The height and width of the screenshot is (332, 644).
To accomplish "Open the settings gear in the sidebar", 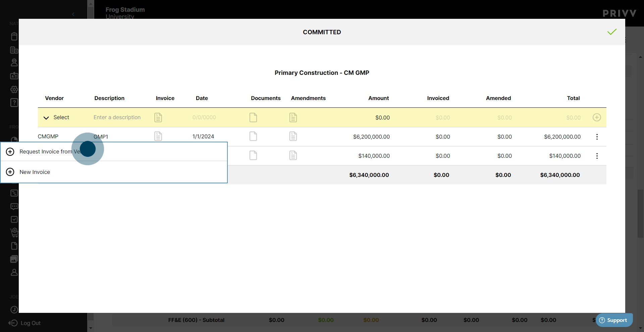I will coord(14,89).
